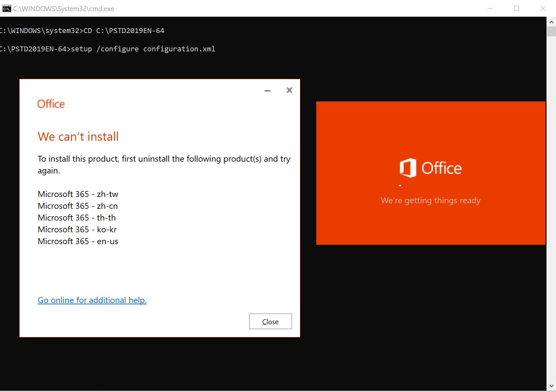
Task: Minimize the Office error dialog
Action: 268,91
